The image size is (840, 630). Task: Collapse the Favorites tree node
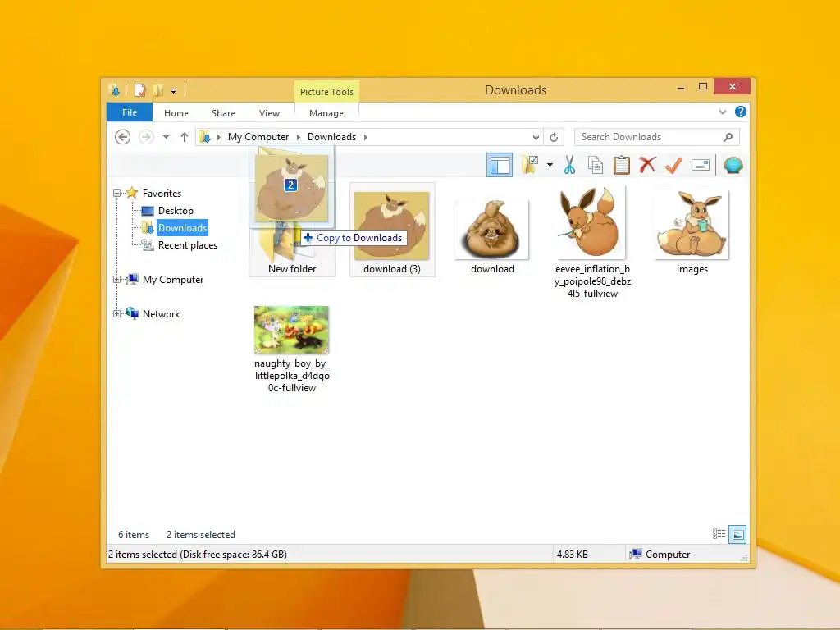pos(116,193)
